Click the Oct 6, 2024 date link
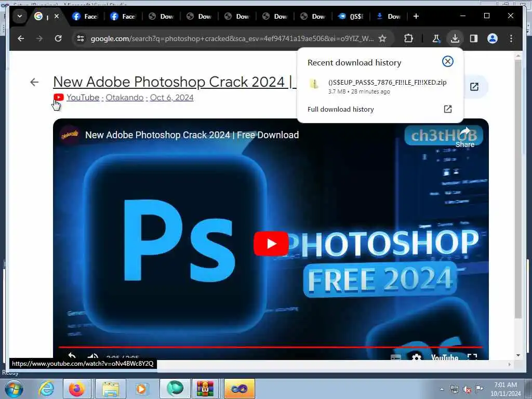The height and width of the screenshot is (399, 532). pyautogui.click(x=171, y=97)
